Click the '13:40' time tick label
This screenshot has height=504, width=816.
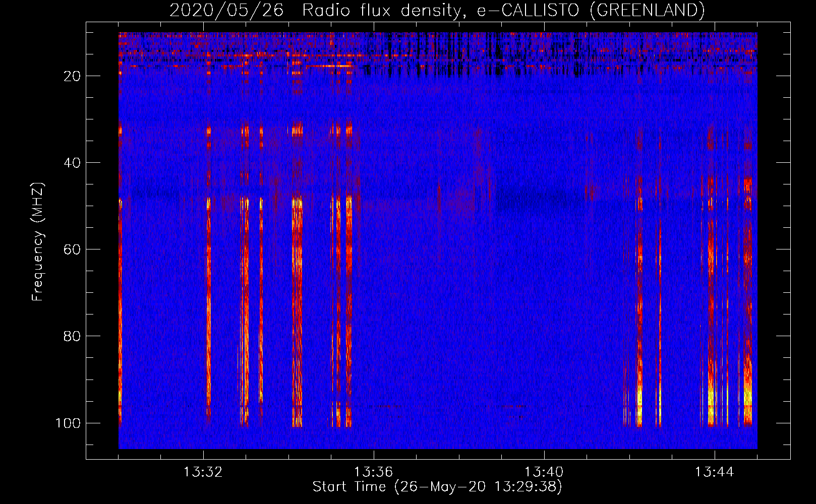coord(544,472)
